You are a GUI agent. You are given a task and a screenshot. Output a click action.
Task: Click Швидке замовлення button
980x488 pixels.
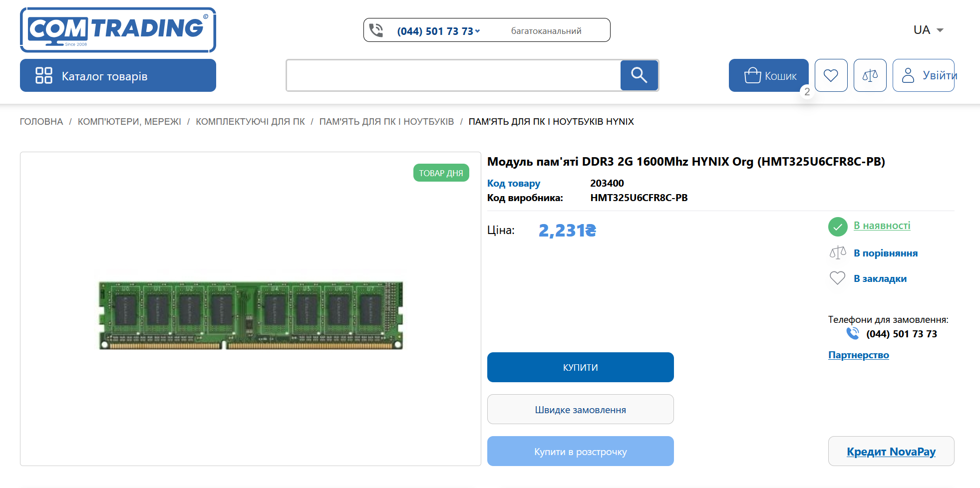pos(580,410)
